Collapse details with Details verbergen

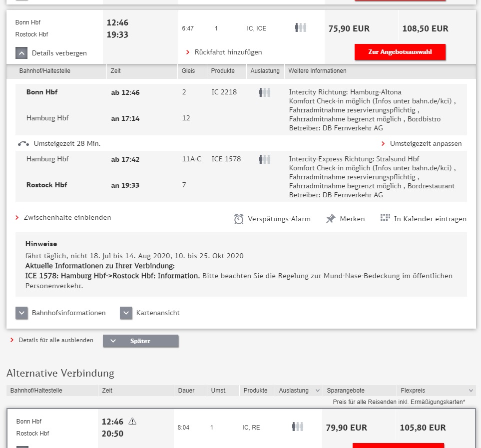[x=21, y=53]
